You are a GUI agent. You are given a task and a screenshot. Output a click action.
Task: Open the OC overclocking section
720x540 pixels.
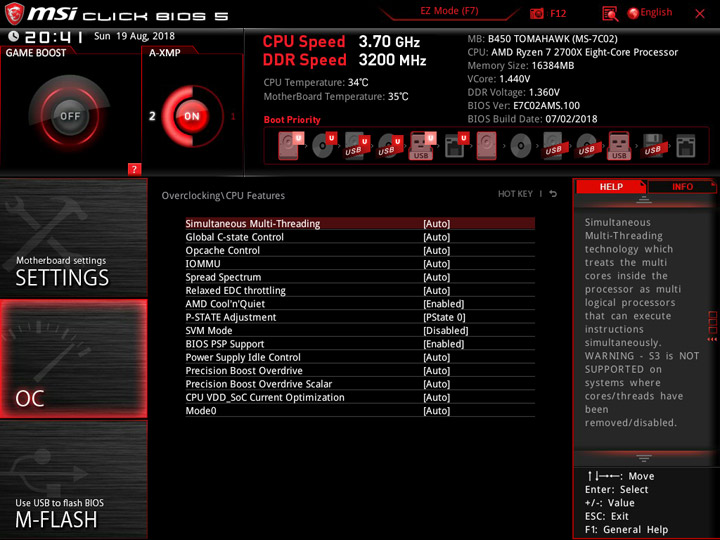[x=73, y=359]
